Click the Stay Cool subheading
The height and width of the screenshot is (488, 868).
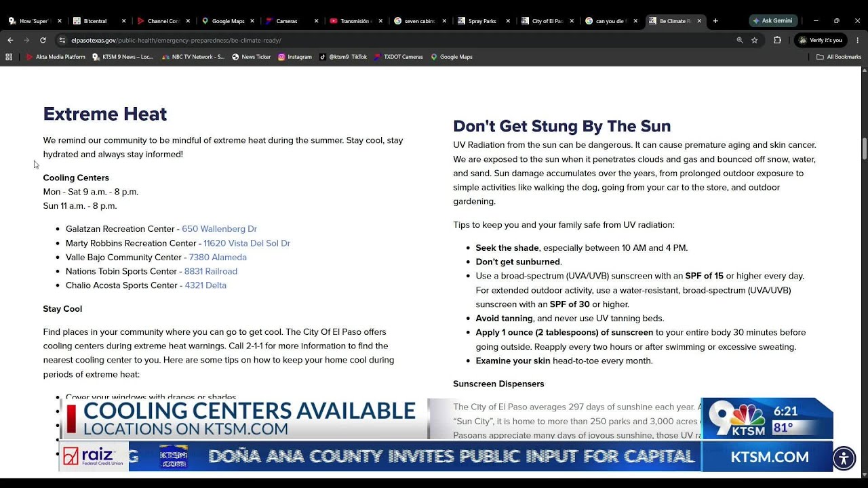click(x=62, y=309)
